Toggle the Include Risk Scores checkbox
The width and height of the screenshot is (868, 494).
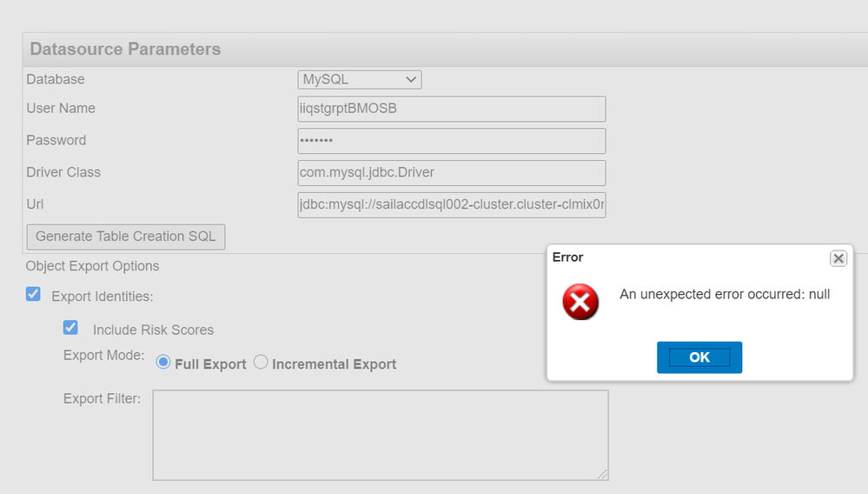coord(70,328)
